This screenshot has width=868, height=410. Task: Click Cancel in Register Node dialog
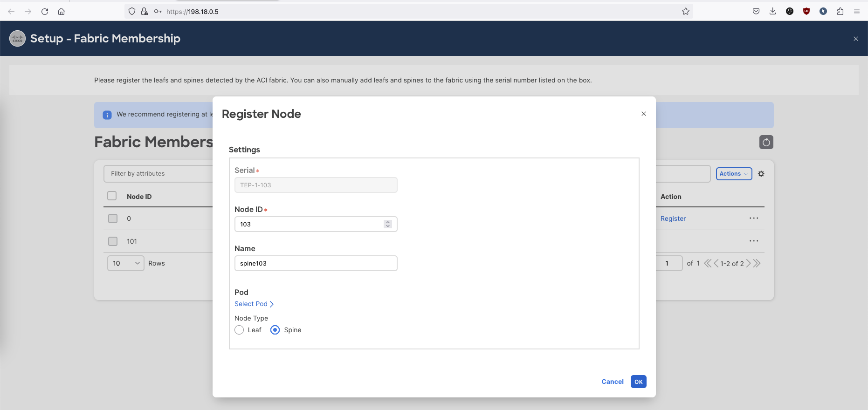click(612, 382)
